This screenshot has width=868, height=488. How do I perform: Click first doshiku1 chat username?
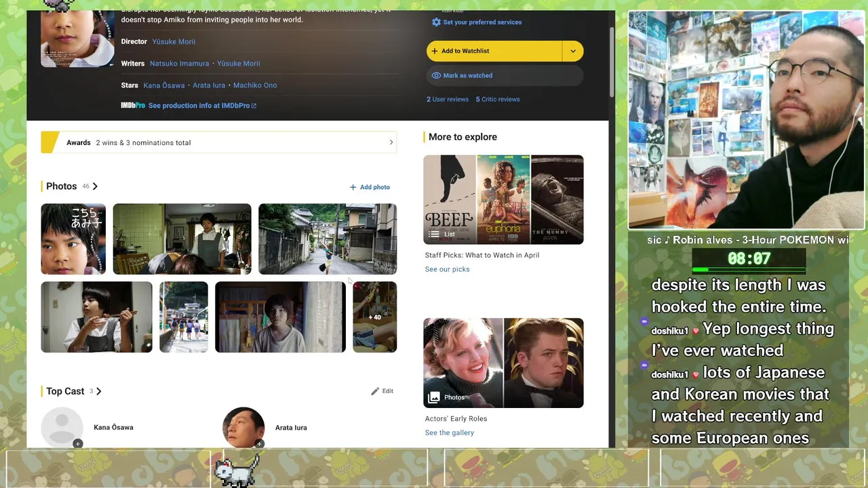coord(670,331)
